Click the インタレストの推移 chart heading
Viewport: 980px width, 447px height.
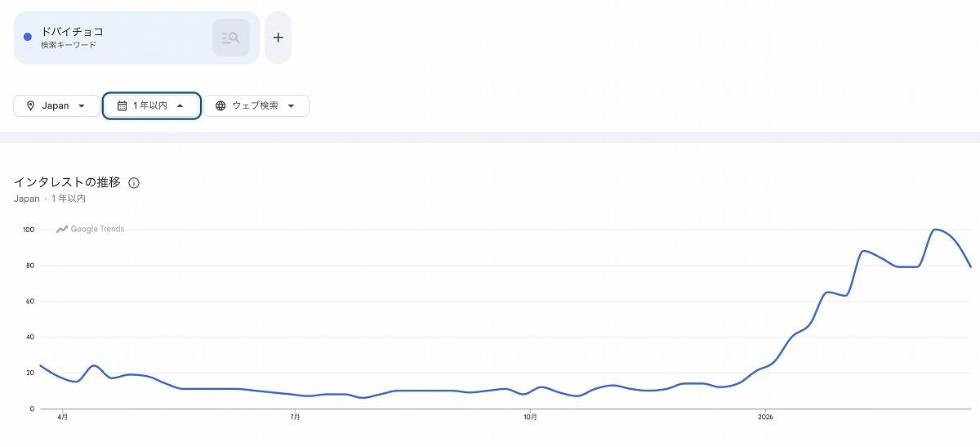[67, 182]
